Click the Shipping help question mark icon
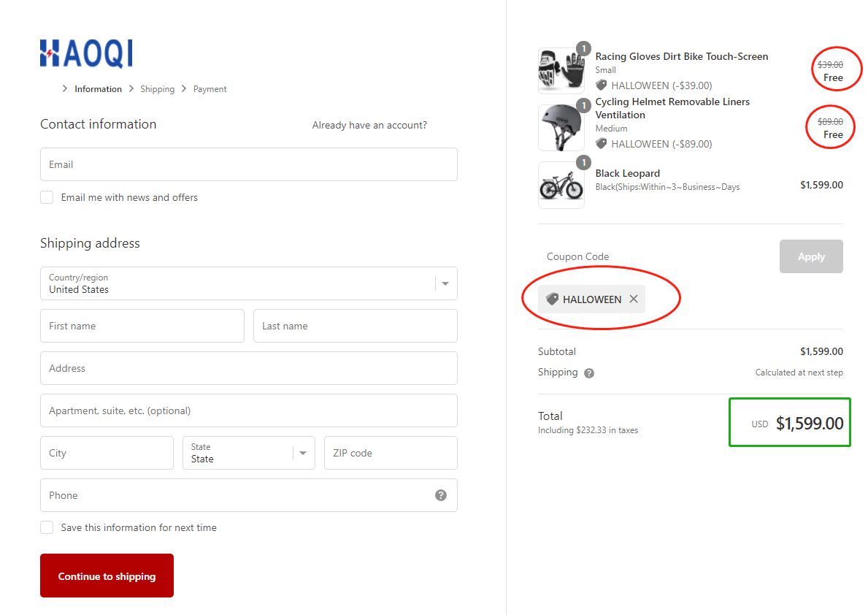Image resolution: width=868 pixels, height=615 pixels. (x=589, y=373)
